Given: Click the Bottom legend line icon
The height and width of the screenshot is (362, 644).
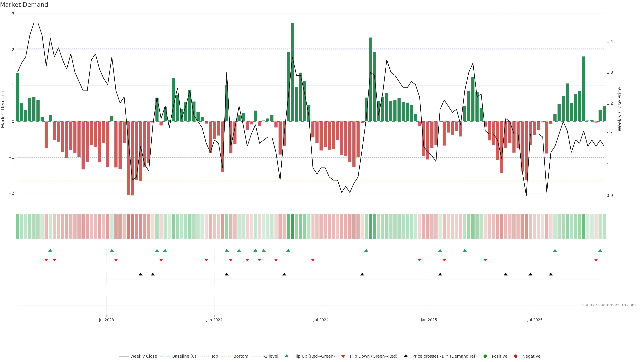Looking at the screenshot, I should point(227,356).
